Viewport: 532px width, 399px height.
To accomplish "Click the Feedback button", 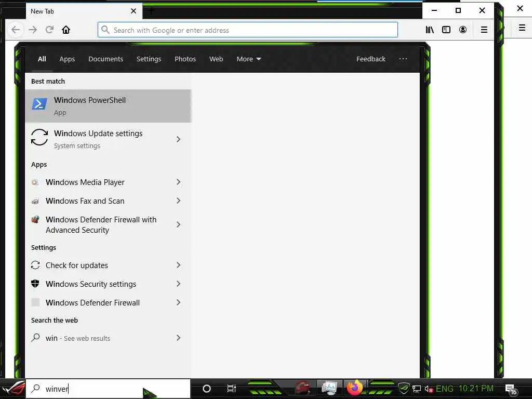I will (x=371, y=59).
